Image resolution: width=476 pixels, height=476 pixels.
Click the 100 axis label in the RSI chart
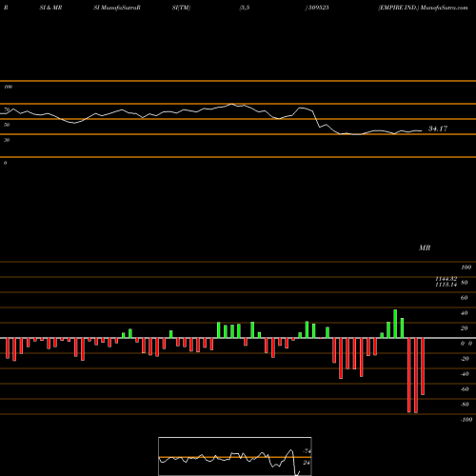8,87
